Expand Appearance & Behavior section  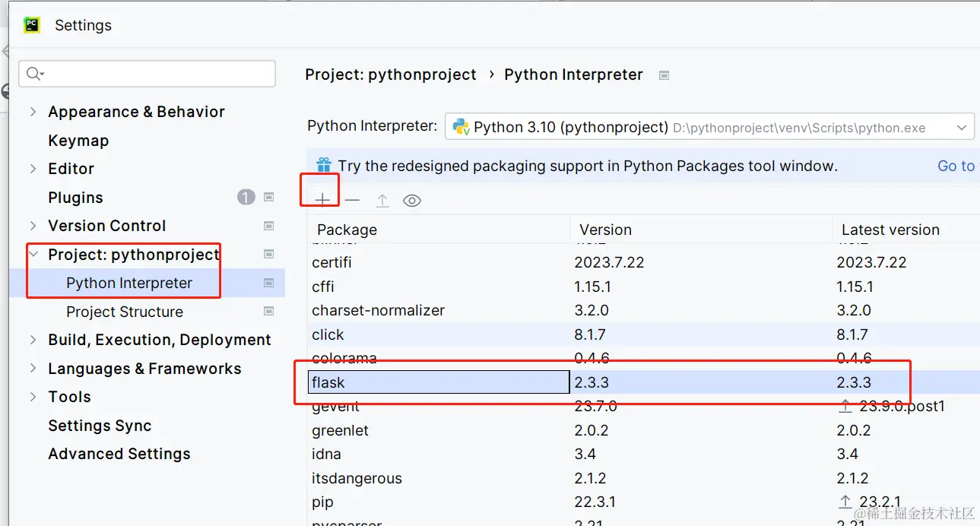pos(33,112)
